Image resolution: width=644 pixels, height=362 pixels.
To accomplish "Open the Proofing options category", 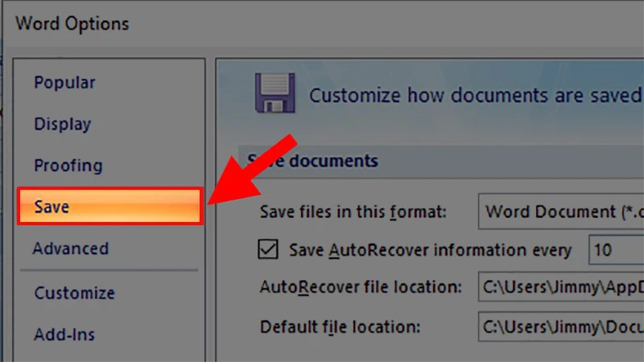I will tap(68, 166).
